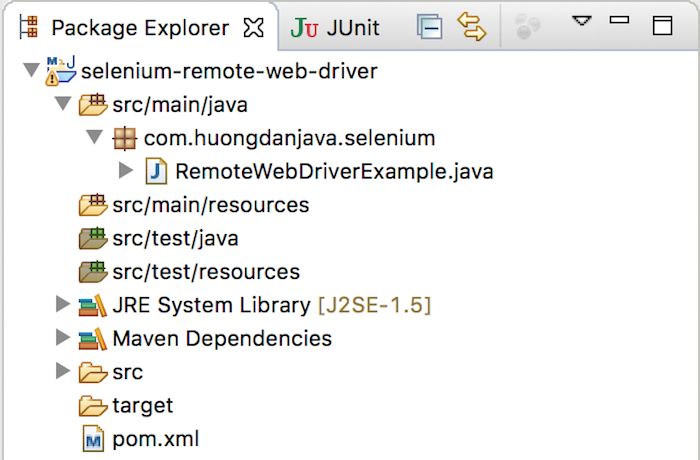Switch to the JUnit tab

click(x=335, y=28)
